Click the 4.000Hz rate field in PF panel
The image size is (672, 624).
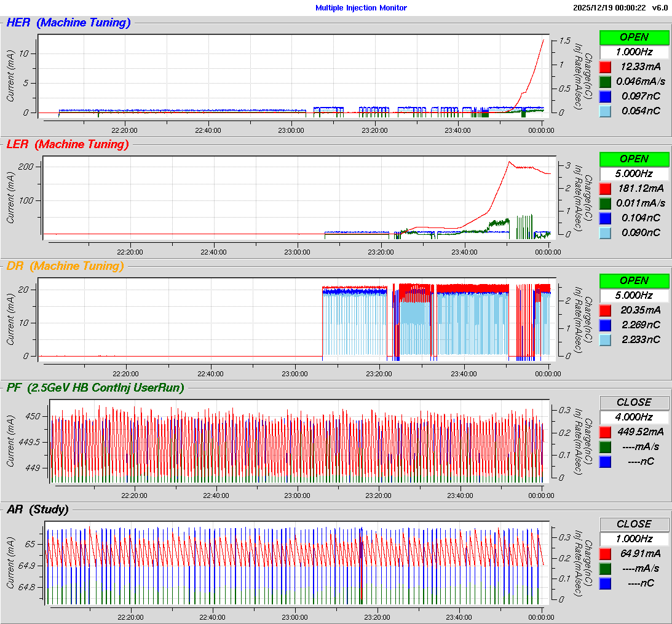[x=634, y=417]
